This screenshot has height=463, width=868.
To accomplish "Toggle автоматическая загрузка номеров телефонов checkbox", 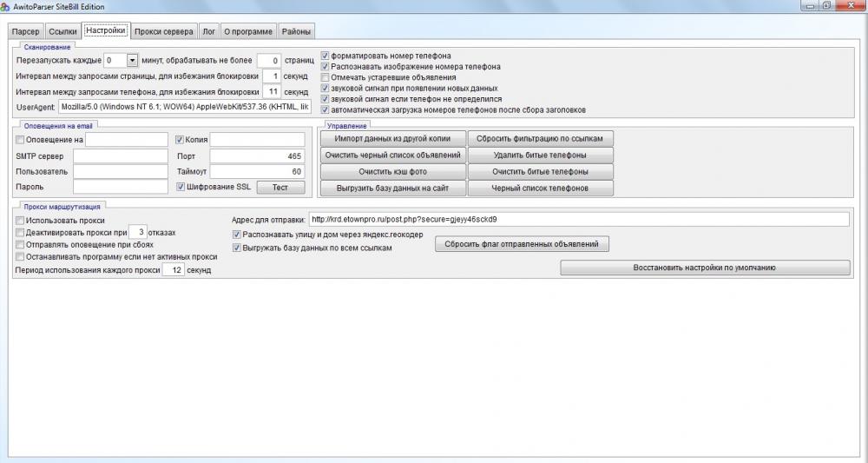I will click(325, 109).
